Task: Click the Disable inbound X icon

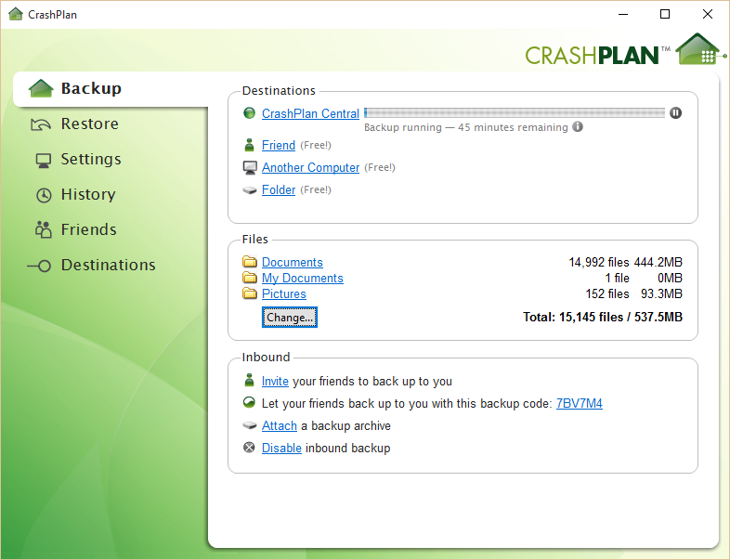Action: [250, 448]
